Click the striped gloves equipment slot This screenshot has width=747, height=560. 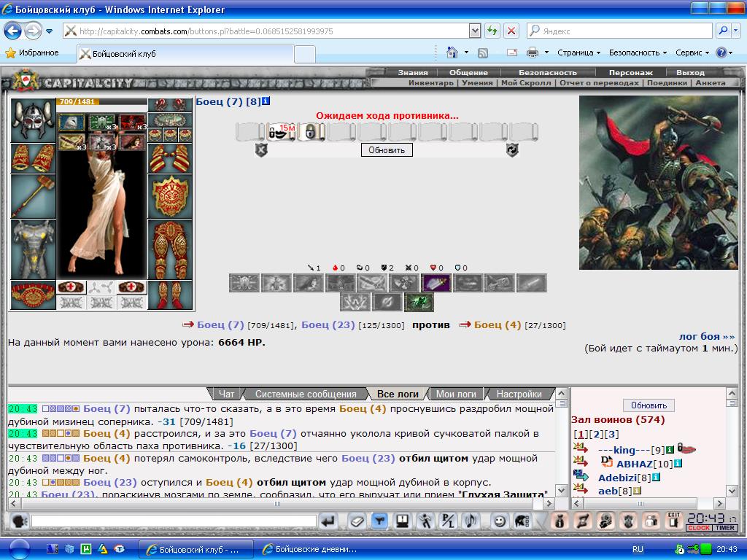(x=170, y=158)
